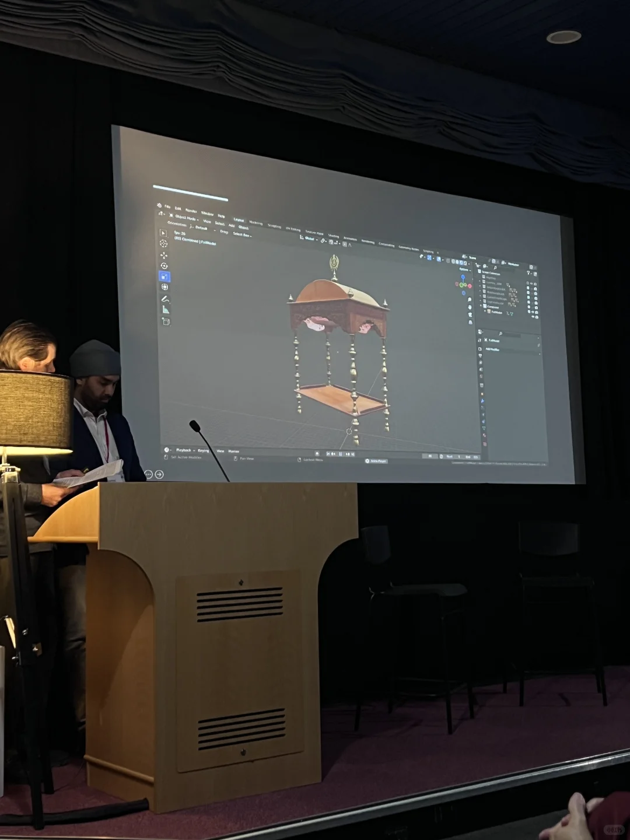Expand the FullModel object in outliner
Screen dimensions: 630x840
(485, 311)
